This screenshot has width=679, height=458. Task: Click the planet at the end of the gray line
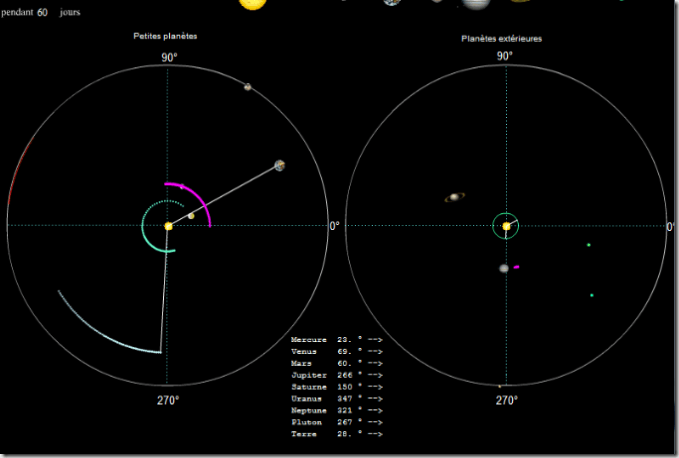point(279,165)
